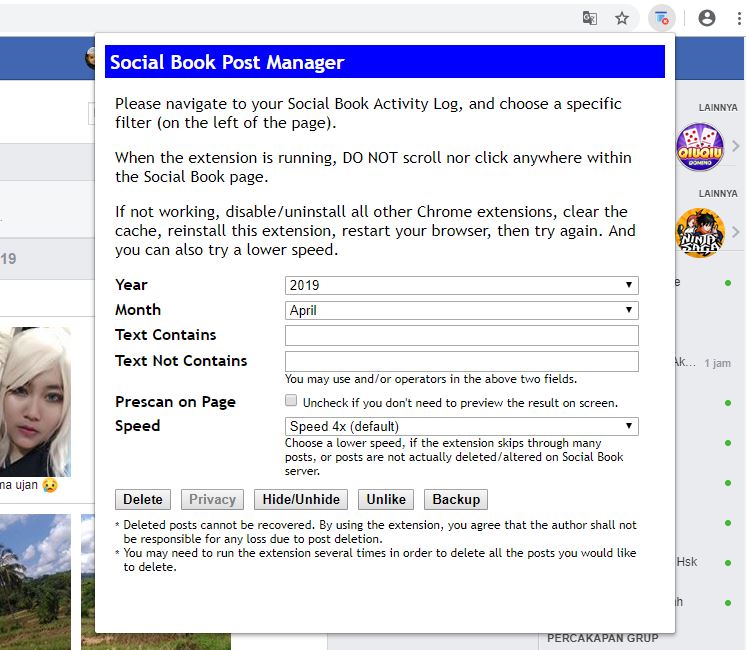Open the photo of white-haired woman
This screenshot has height=650, width=746.
coord(35,402)
